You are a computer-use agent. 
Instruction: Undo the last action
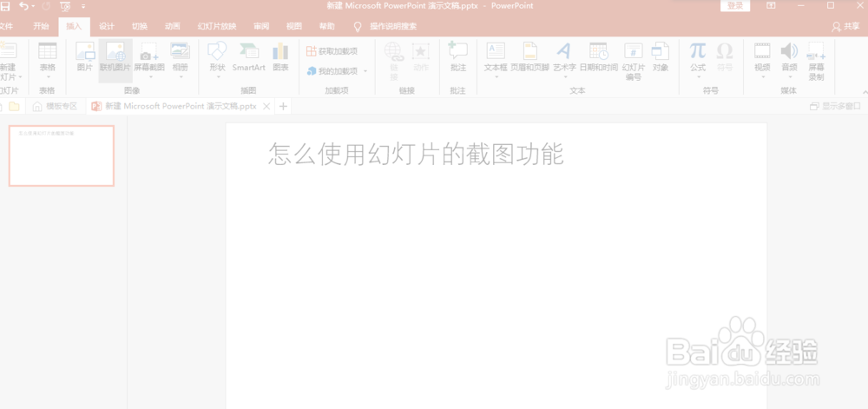[23, 6]
